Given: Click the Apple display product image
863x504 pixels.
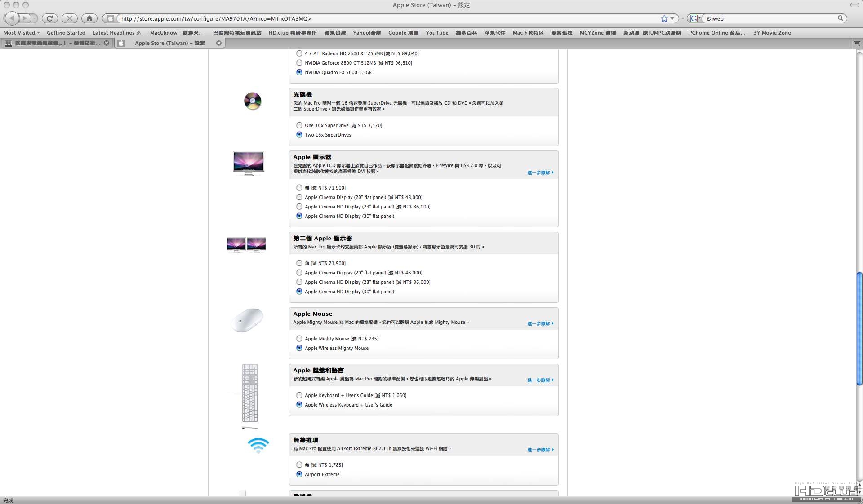Looking at the screenshot, I should (249, 163).
